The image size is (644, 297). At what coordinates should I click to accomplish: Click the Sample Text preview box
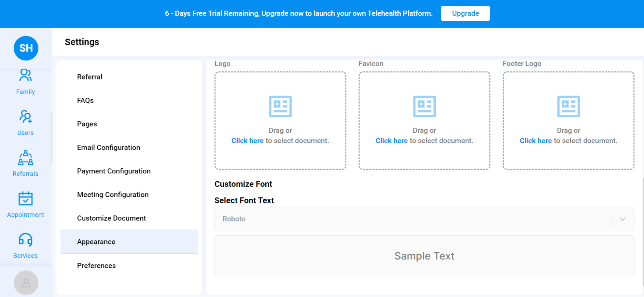[424, 256]
